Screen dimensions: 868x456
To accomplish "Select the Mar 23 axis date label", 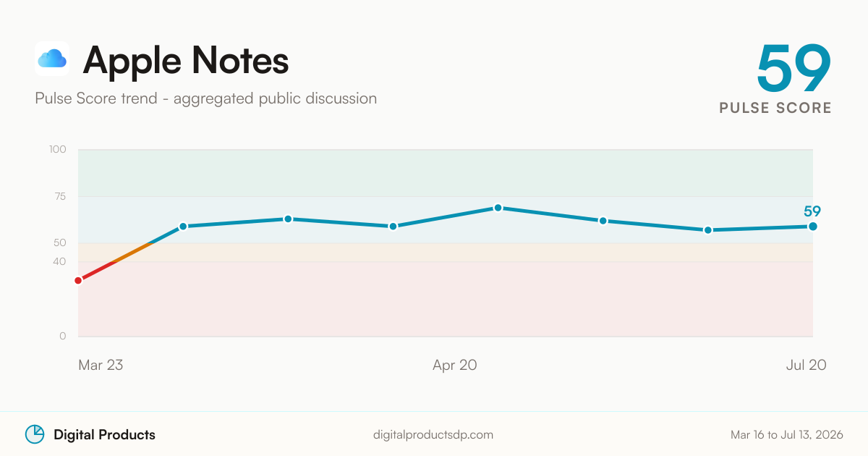I will pyautogui.click(x=101, y=365).
